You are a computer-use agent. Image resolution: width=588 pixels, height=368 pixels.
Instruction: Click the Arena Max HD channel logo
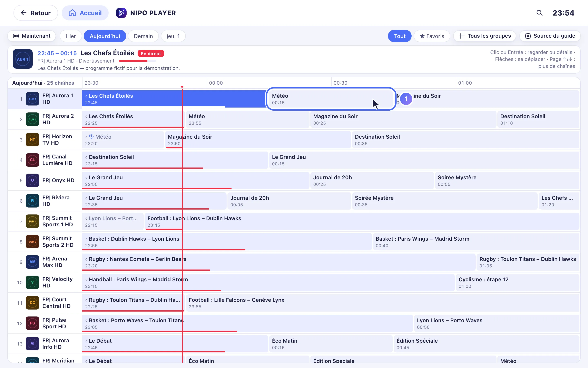click(x=32, y=262)
